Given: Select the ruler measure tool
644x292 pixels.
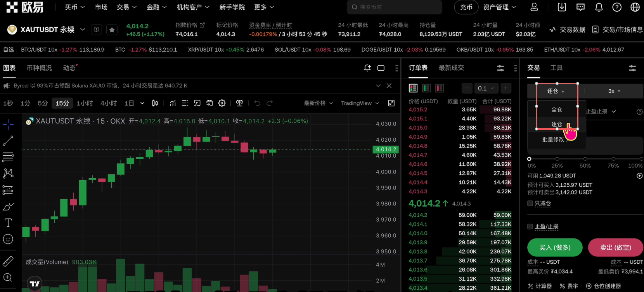Looking at the screenshot, I should [x=8, y=261].
